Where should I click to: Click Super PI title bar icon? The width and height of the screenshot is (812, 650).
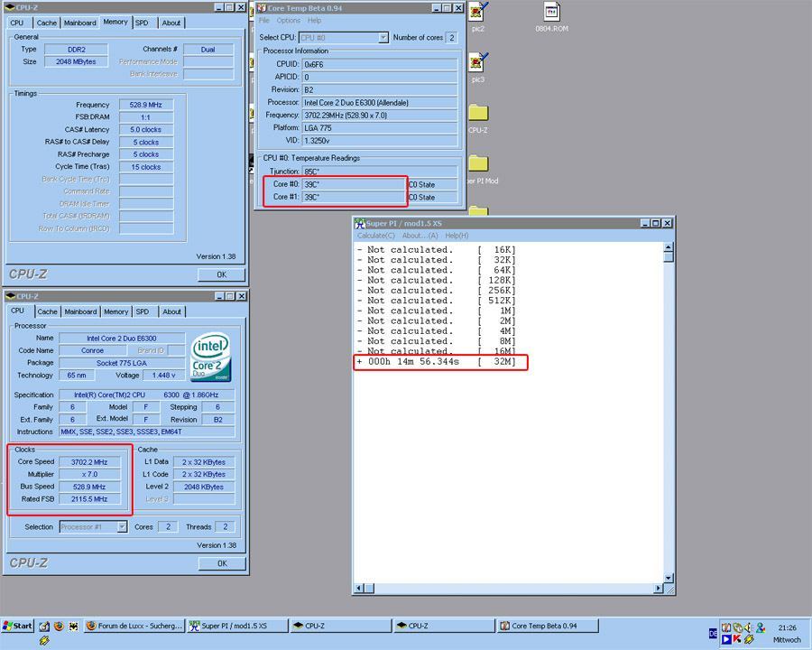click(360, 223)
